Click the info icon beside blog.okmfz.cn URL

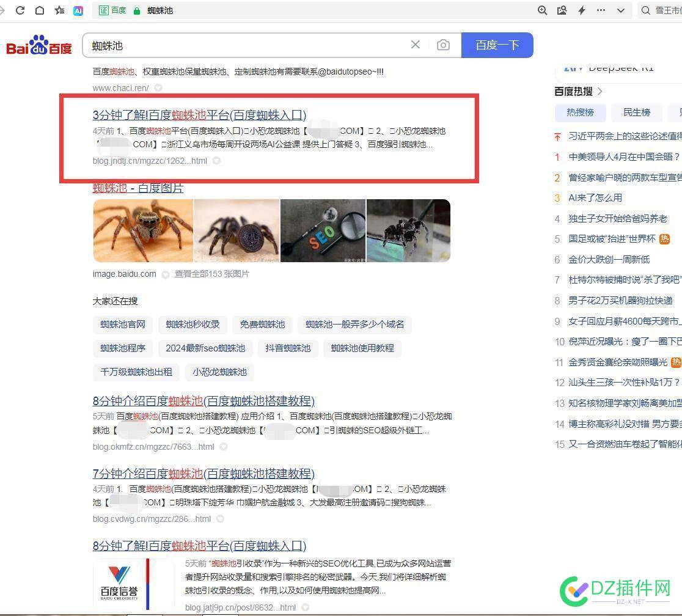224,447
